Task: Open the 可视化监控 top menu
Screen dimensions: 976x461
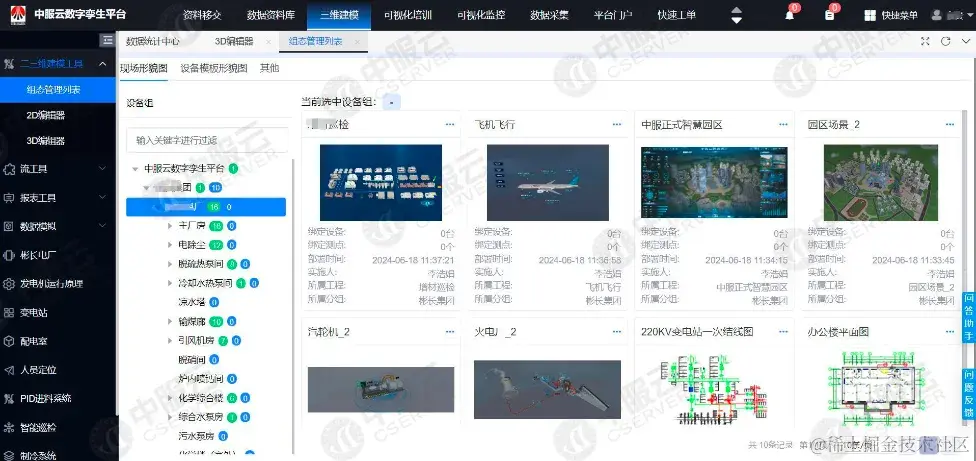Action: point(481,16)
